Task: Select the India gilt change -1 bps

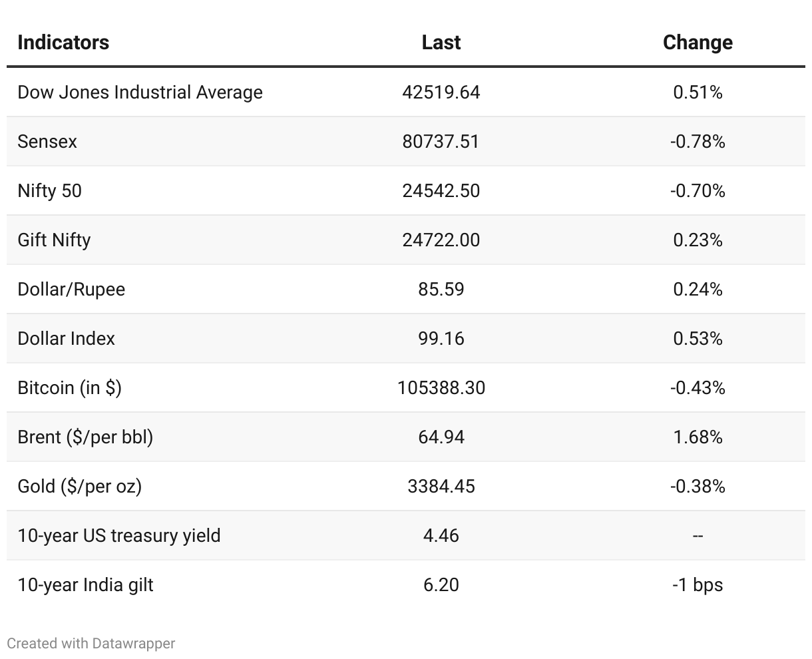Action: pos(698,585)
